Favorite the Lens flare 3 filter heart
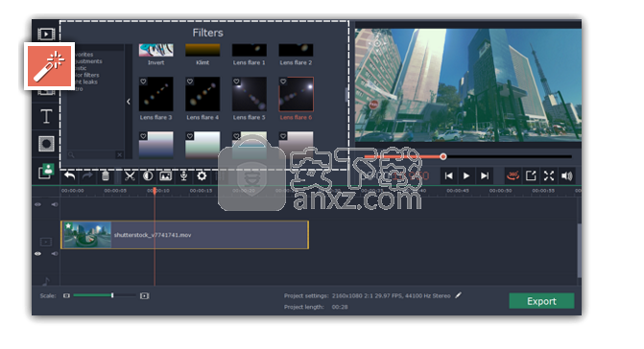Screen dimensions: 644x349 click(x=143, y=81)
